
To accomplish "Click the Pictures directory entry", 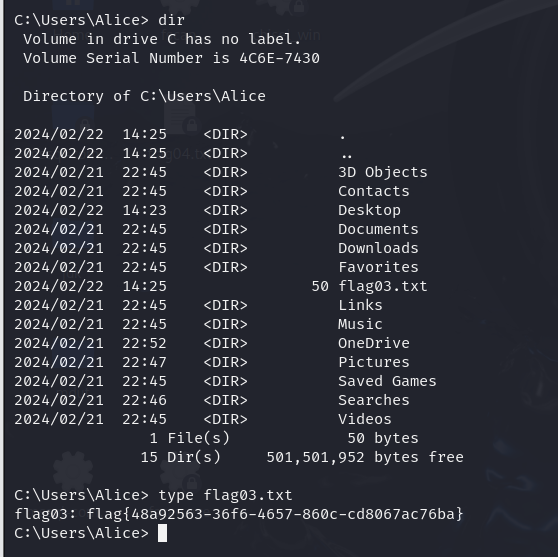I will (x=374, y=362).
